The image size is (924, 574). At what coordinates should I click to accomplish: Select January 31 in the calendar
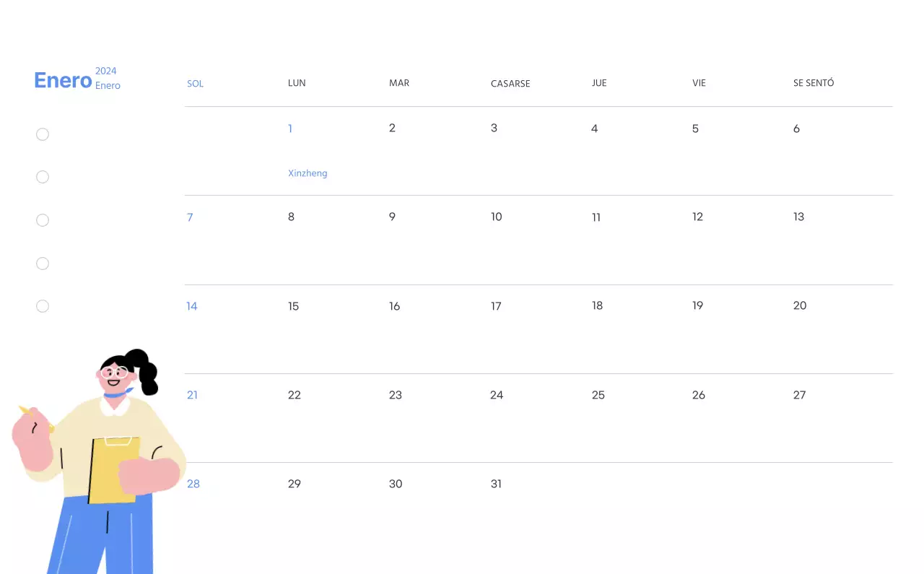pos(496,484)
